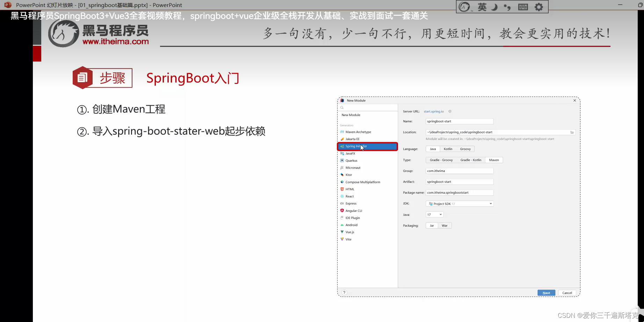Select New Module in the sidebar
The width and height of the screenshot is (644, 322).
coord(351,115)
